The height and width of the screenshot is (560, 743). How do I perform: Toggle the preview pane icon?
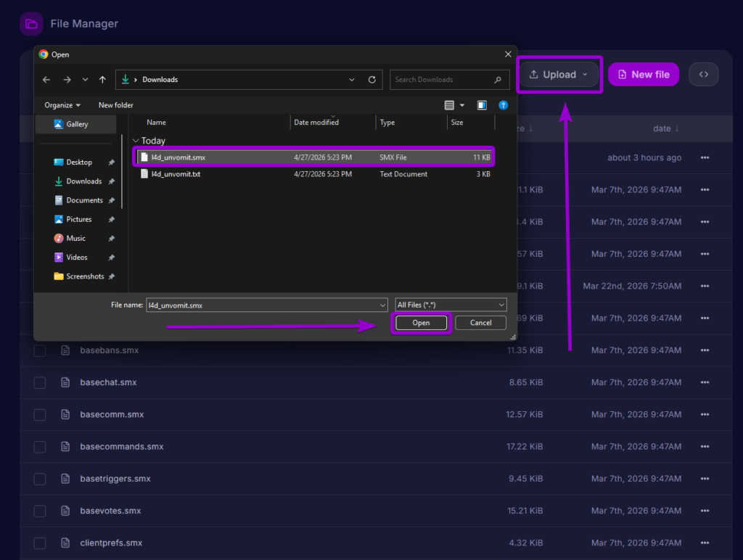pyautogui.click(x=482, y=105)
